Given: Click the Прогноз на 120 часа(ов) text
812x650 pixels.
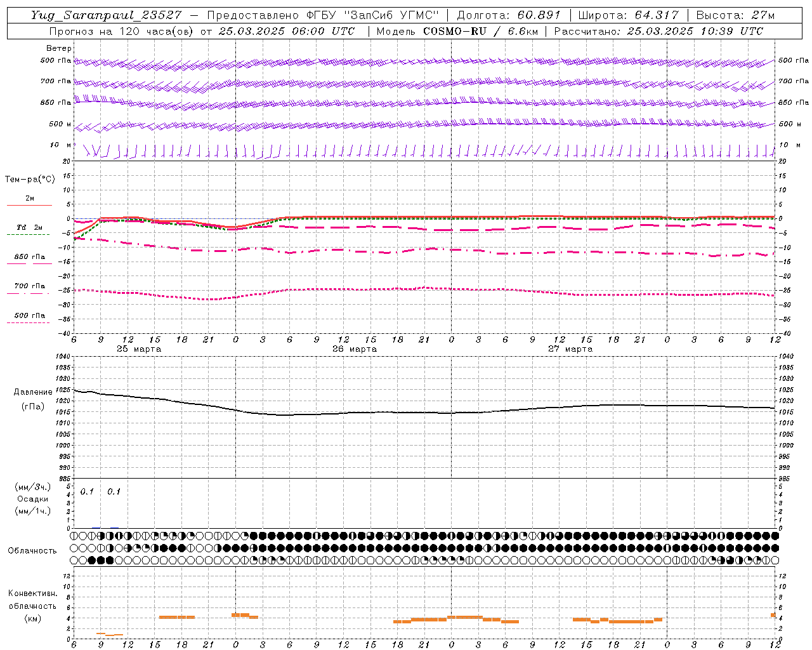Looking at the screenshot, I should click(122, 31).
